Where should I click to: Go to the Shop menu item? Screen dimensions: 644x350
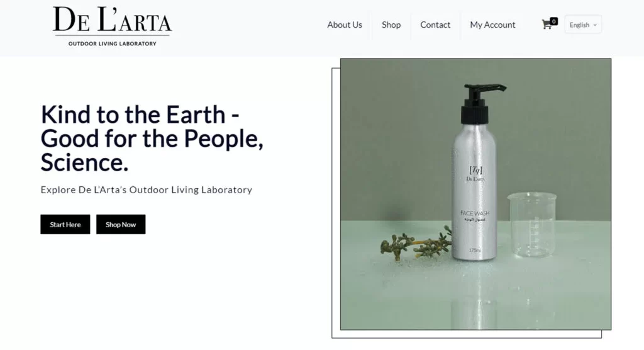(391, 25)
